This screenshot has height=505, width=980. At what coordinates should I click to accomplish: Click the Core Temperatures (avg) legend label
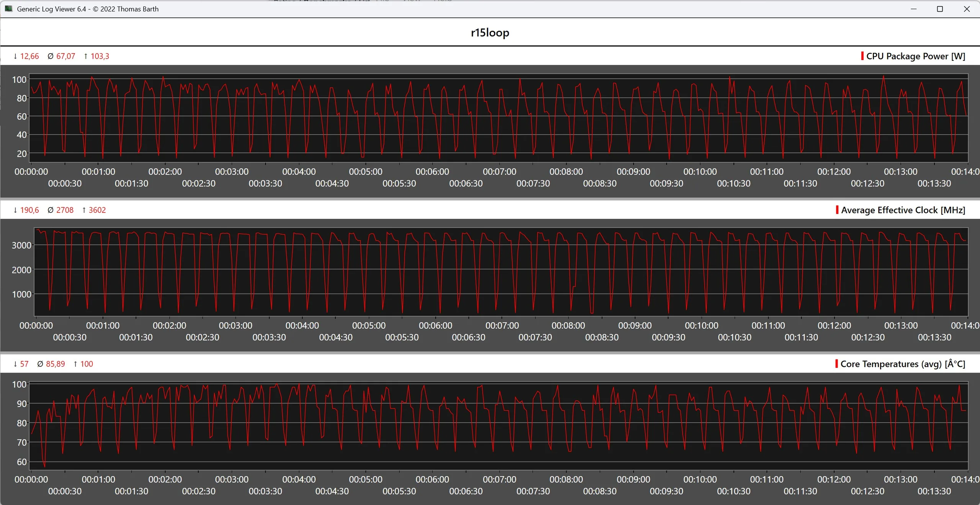pos(902,364)
